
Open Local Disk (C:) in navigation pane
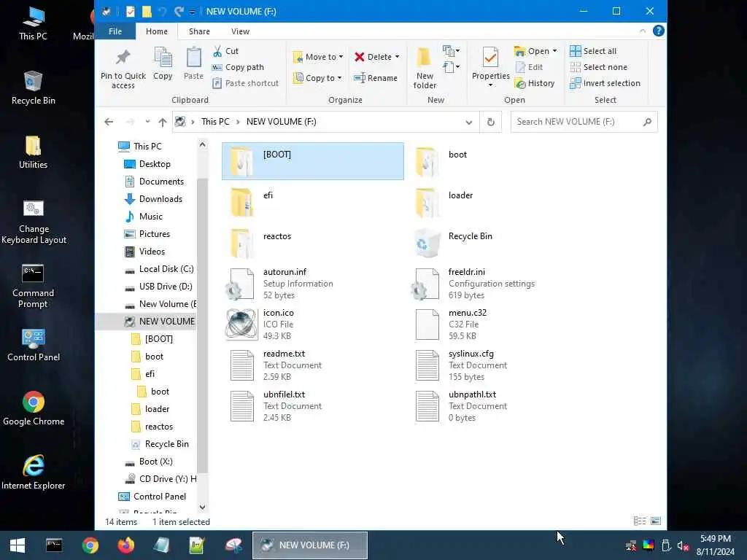click(159, 269)
